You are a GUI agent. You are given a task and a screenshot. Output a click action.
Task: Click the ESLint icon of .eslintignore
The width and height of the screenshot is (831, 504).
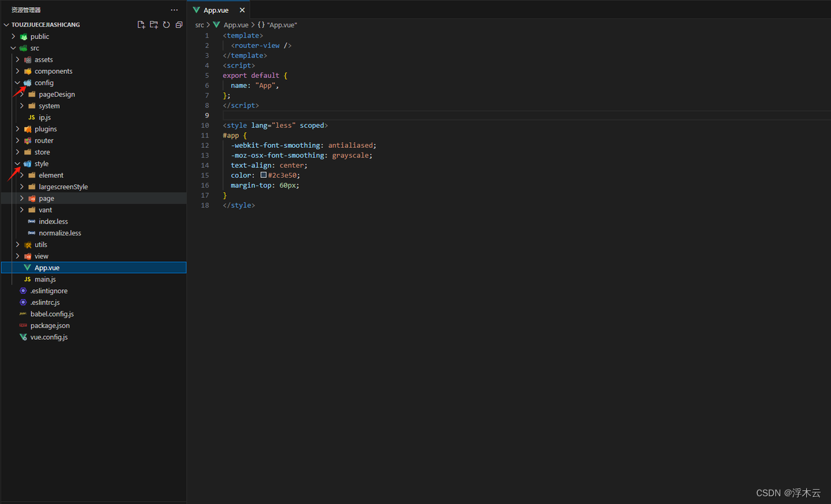coord(23,291)
